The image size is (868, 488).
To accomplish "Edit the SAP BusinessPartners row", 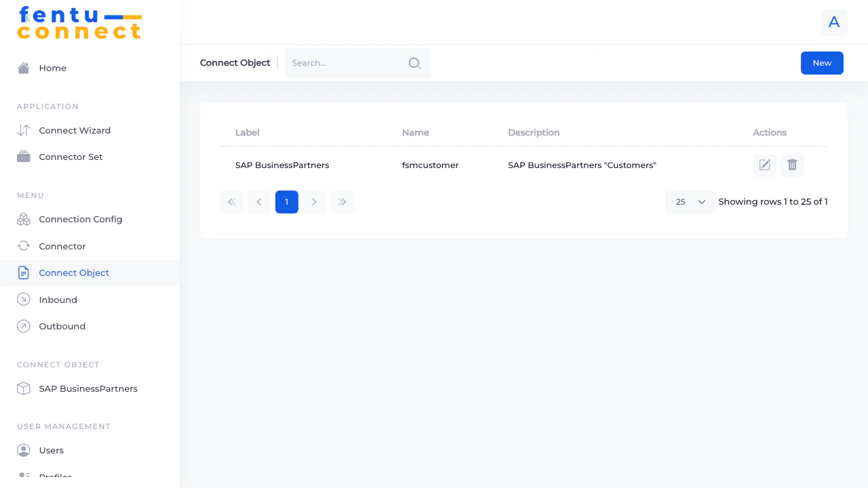I will point(764,165).
